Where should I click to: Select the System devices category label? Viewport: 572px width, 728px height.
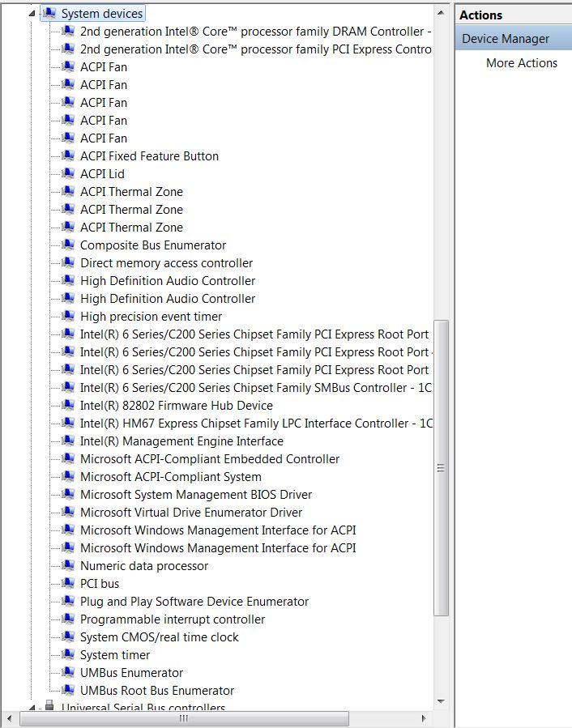point(102,14)
